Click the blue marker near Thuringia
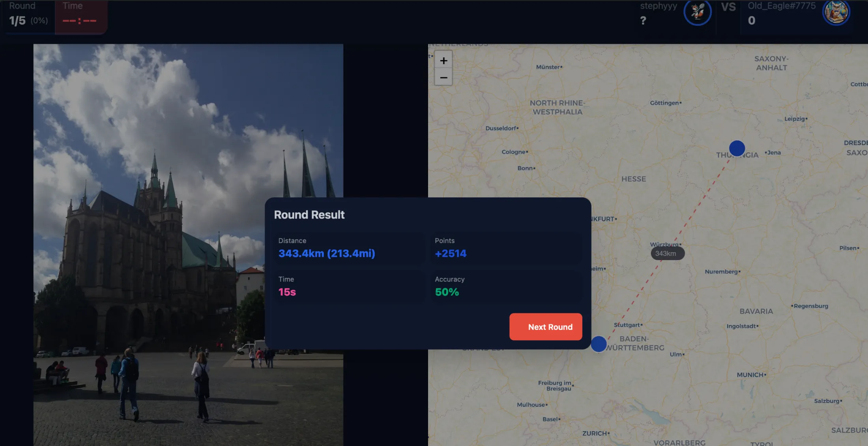Image resolution: width=868 pixels, height=446 pixels. pos(737,148)
